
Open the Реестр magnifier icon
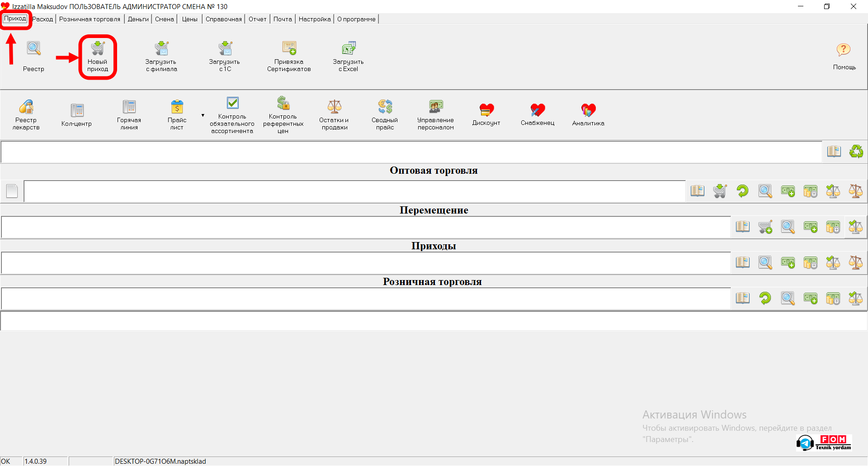click(34, 48)
